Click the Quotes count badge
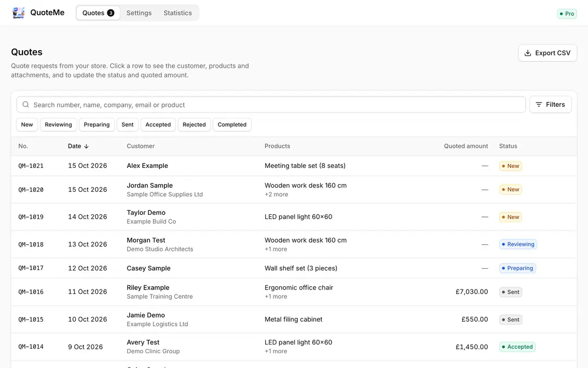 coord(111,13)
